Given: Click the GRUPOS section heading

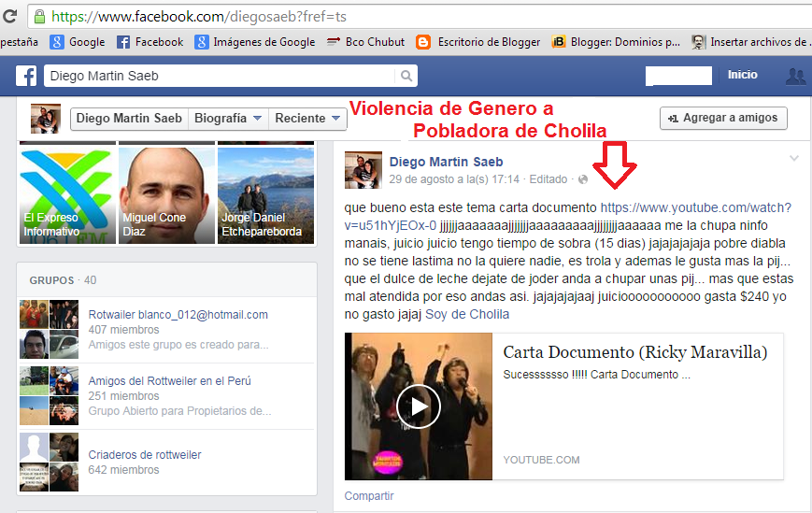Looking at the screenshot, I should coord(51,280).
